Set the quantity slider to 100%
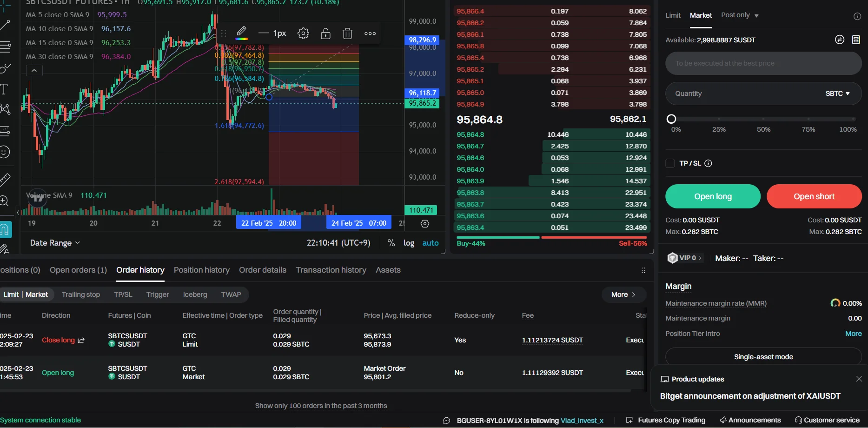868x428 pixels. 853,119
